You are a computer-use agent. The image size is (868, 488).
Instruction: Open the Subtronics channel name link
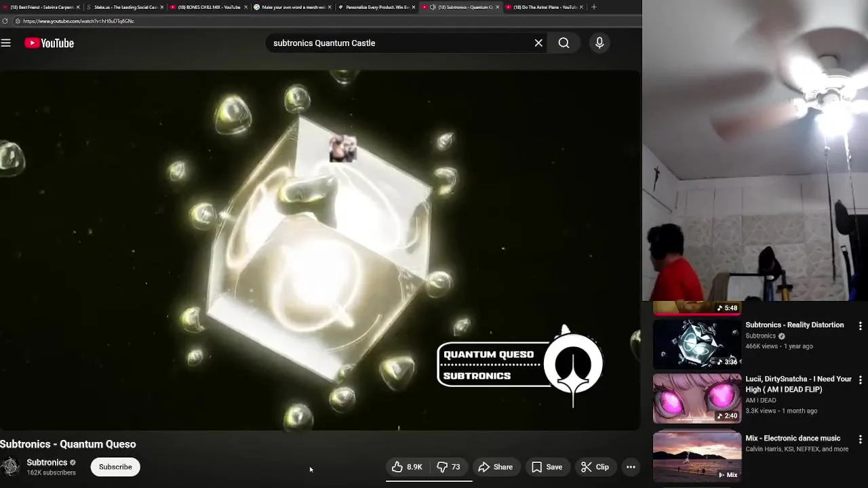[47, 462]
